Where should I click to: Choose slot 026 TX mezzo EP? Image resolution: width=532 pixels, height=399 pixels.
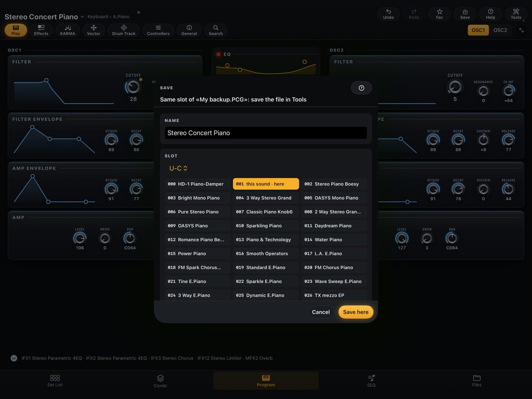[334, 295]
